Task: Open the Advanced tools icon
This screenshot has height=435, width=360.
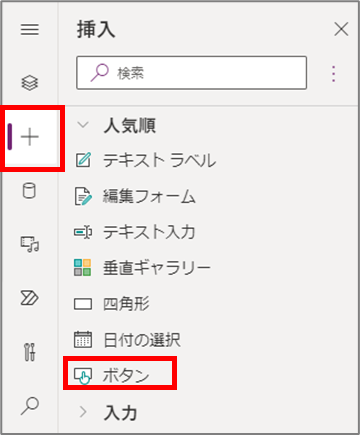Action: 30,352
